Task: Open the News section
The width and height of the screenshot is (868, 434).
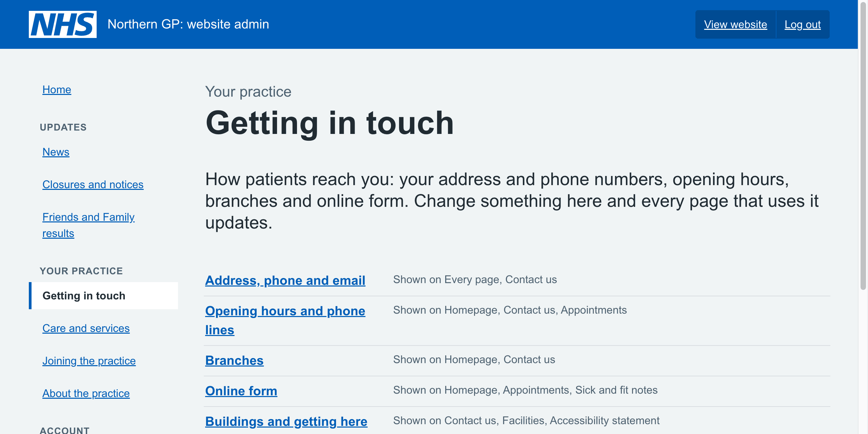Action: (56, 152)
